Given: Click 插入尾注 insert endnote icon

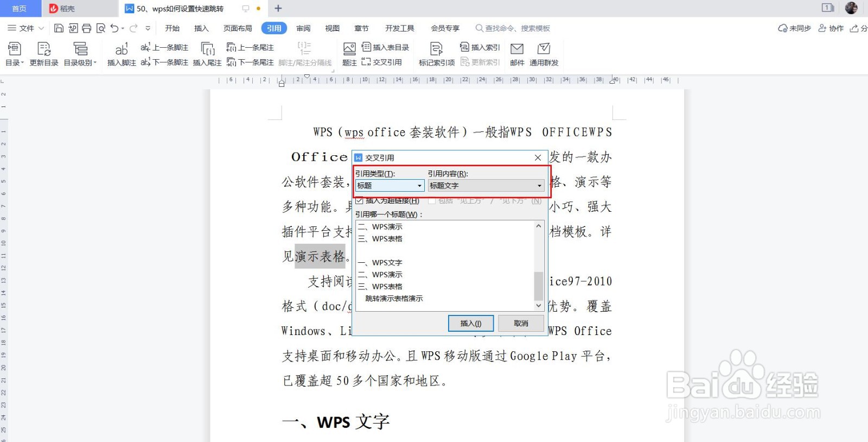Looking at the screenshot, I should [x=207, y=54].
